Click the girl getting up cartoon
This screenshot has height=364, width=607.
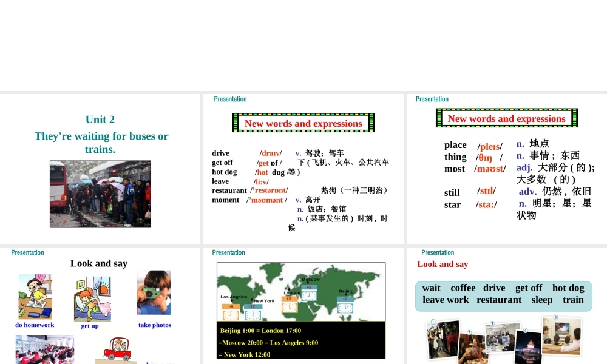click(92, 298)
